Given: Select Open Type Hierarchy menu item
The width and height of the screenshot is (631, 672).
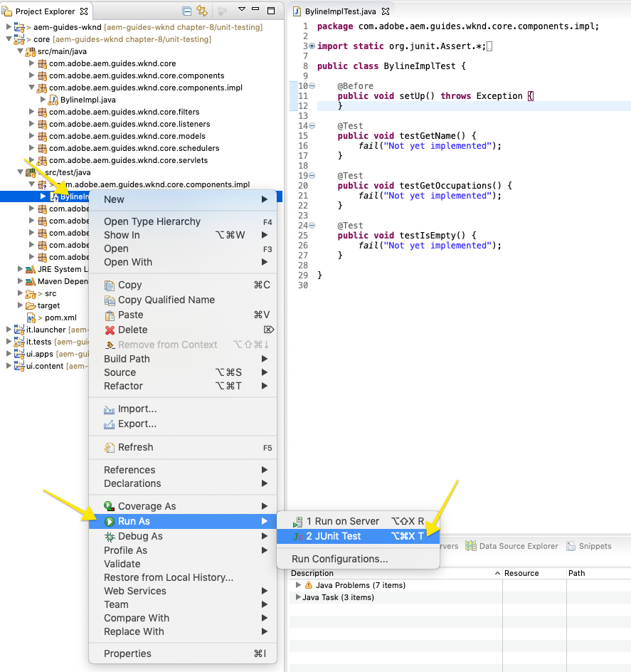Looking at the screenshot, I should coord(183,221).
